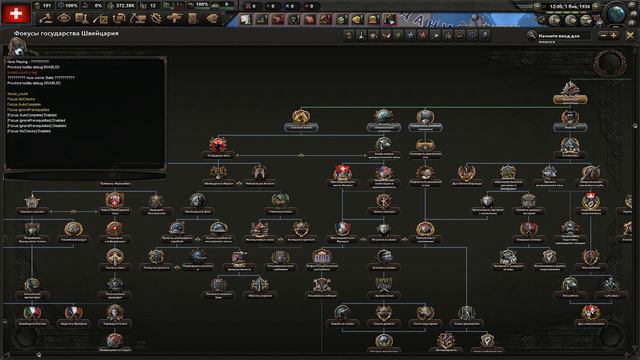Open the globe button in top corner
This screenshot has height=360, width=640.
click(616, 13)
